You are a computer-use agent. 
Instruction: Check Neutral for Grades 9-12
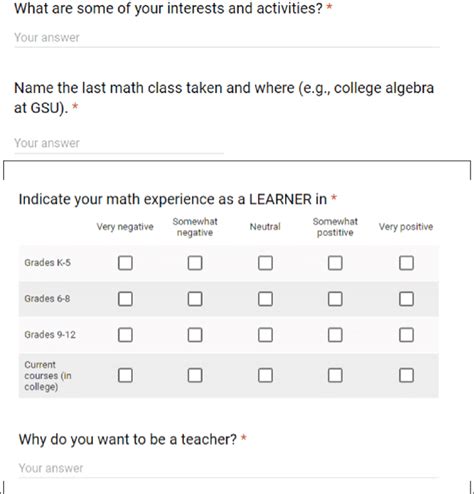(265, 335)
